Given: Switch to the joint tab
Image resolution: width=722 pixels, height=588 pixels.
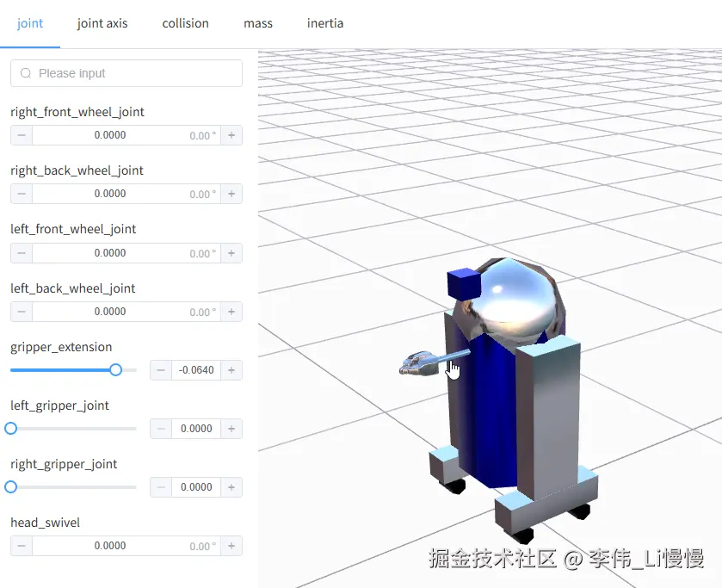Looking at the screenshot, I should [x=30, y=23].
